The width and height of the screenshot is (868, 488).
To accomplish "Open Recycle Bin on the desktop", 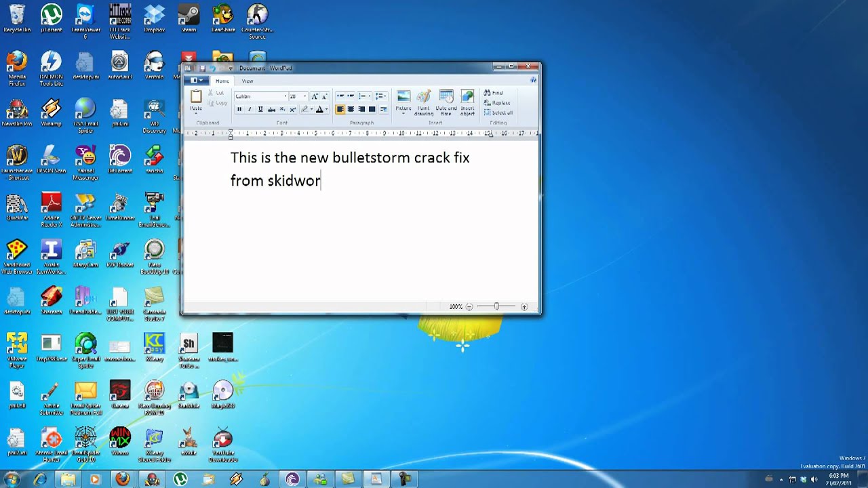I will pos(17,18).
